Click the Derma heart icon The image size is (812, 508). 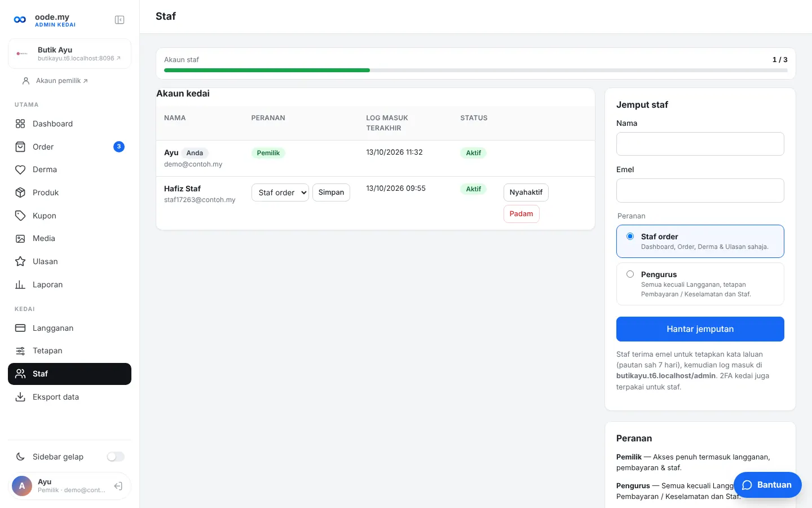coord(20,169)
